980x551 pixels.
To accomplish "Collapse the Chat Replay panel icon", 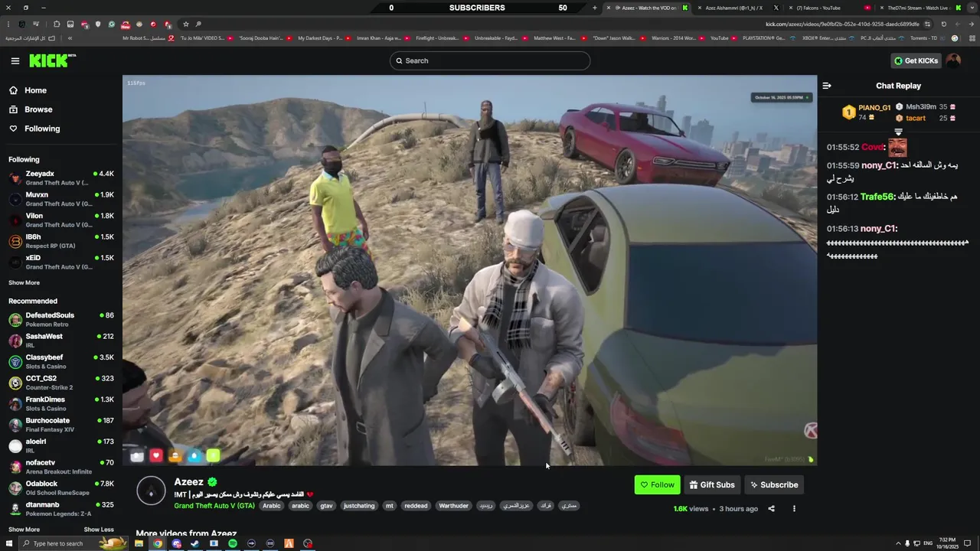I will coord(827,86).
